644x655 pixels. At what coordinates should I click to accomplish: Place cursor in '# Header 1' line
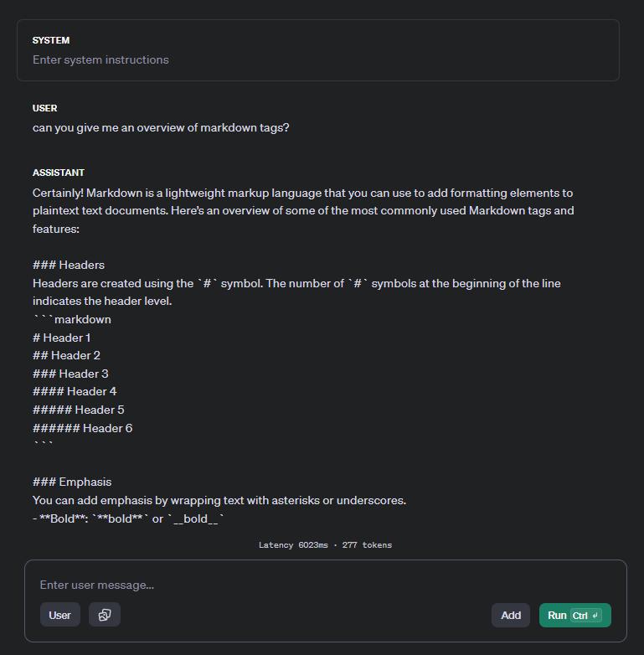(62, 338)
